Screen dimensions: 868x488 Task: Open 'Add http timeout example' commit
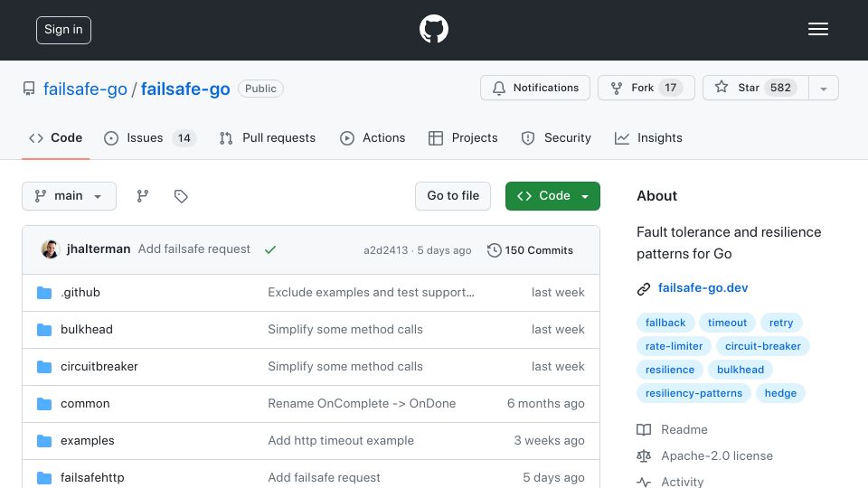tap(341, 440)
